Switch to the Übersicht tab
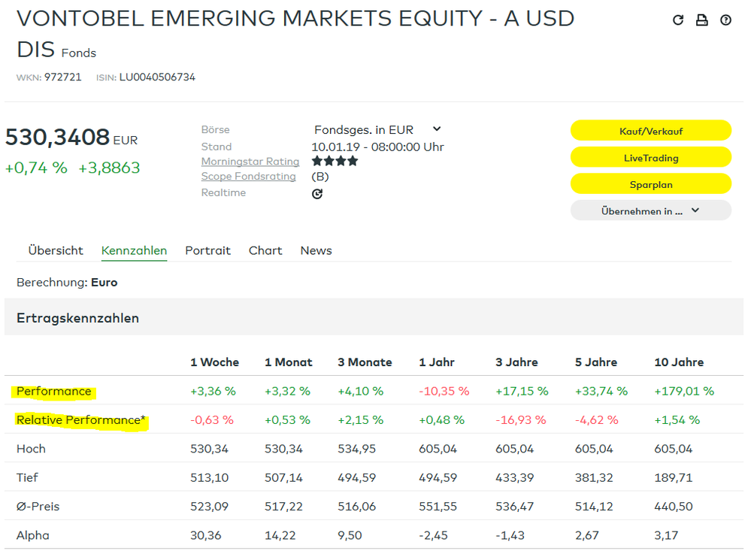 56,250
